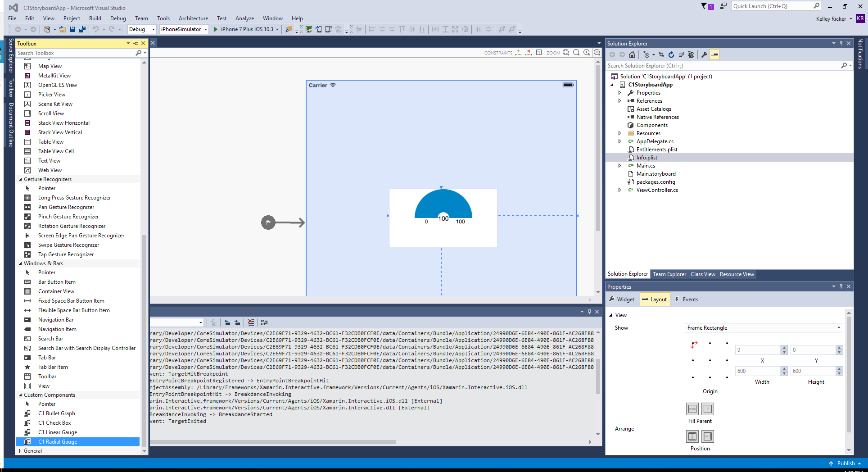Screen dimensions: 868x472
Task: Click the Home icon in Solution Explorer
Action: [632, 54]
